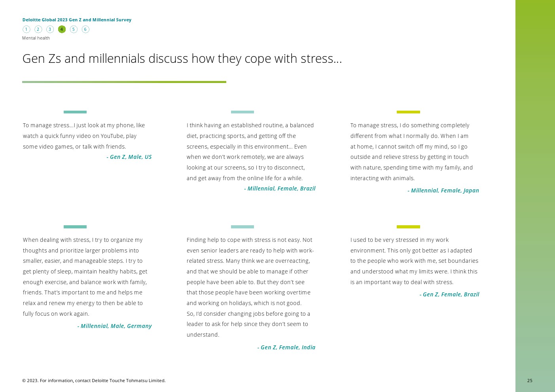Open section 6 navigation circle

85,29
